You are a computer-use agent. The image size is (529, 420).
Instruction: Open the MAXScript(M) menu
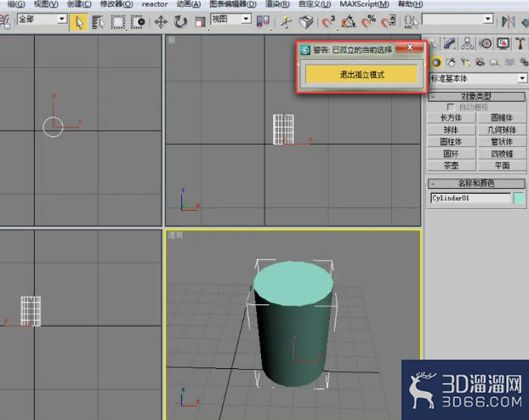(x=364, y=4)
